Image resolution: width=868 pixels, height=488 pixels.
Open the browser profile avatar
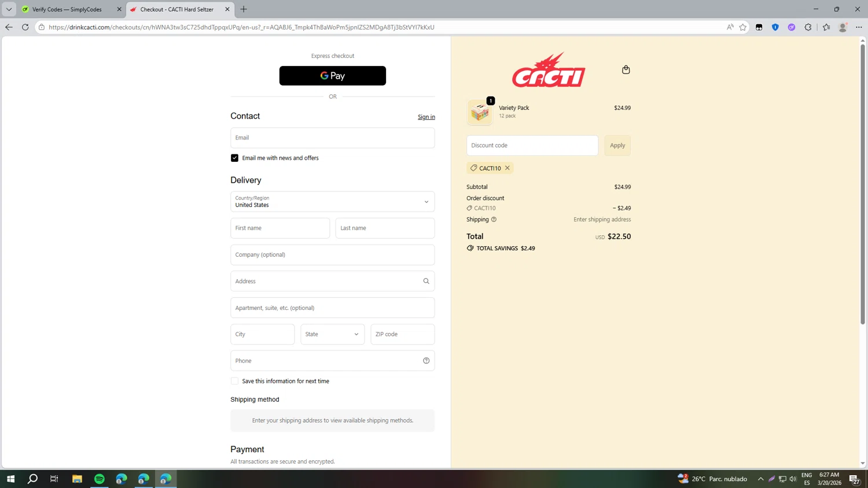[x=843, y=27]
